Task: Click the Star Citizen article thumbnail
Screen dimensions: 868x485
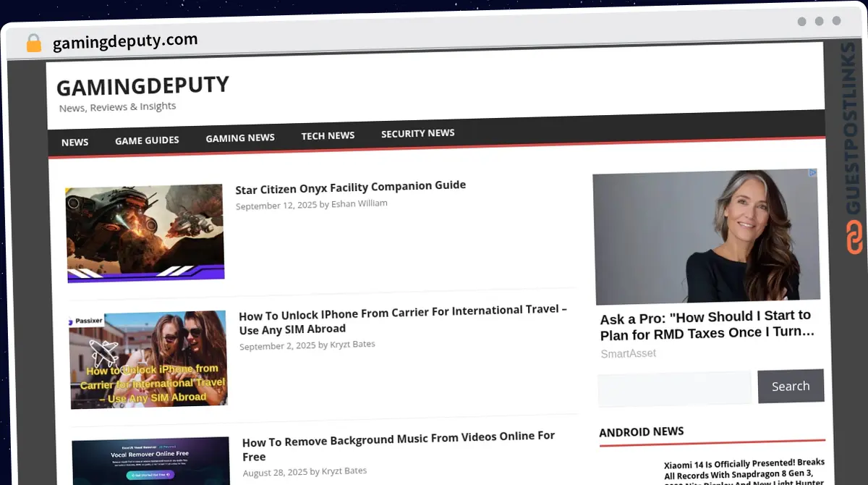Action: tap(144, 232)
